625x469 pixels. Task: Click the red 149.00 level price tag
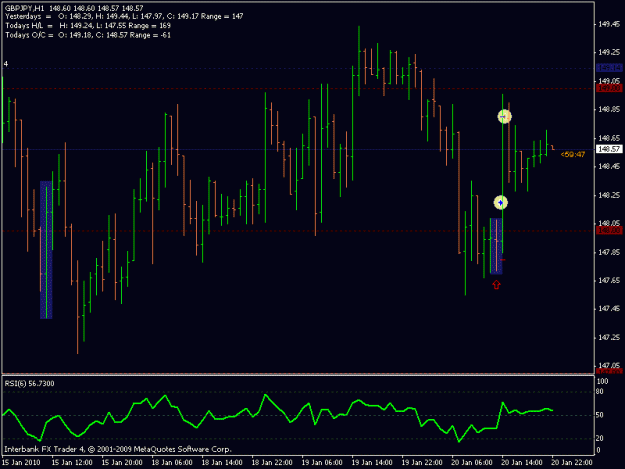tap(609, 88)
